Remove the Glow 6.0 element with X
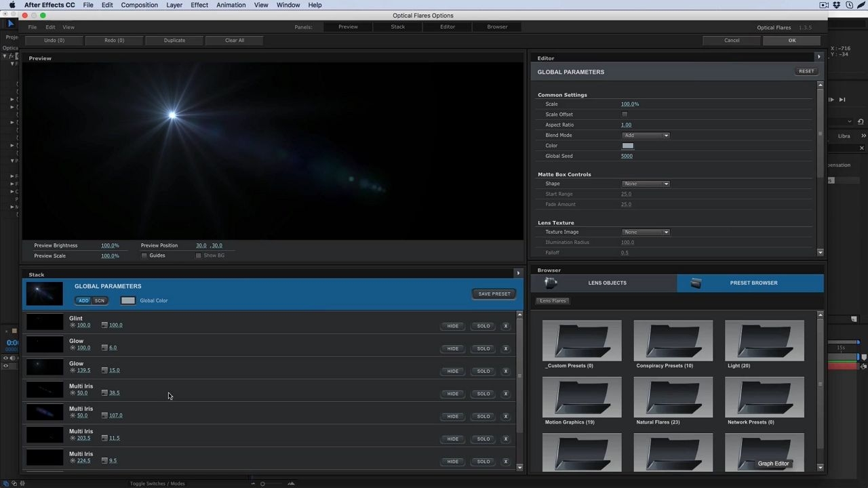This screenshot has width=868, height=488. (x=505, y=348)
